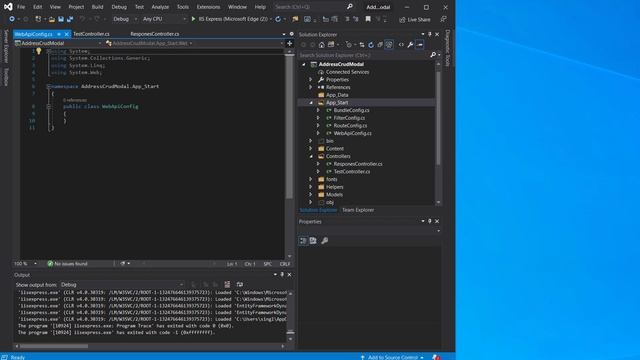
Task: Switch to the Team Explorer tab
Action: pos(358,210)
